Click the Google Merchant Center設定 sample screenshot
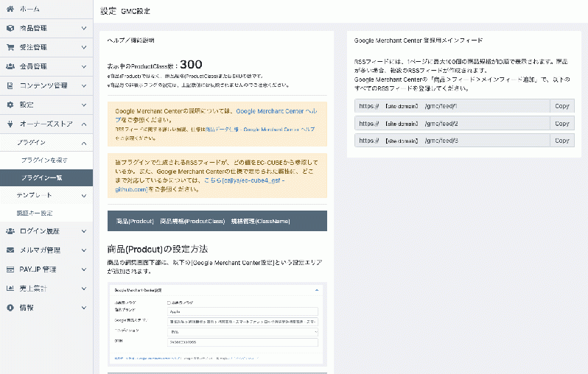The height and width of the screenshot is (374, 588). (x=217, y=324)
